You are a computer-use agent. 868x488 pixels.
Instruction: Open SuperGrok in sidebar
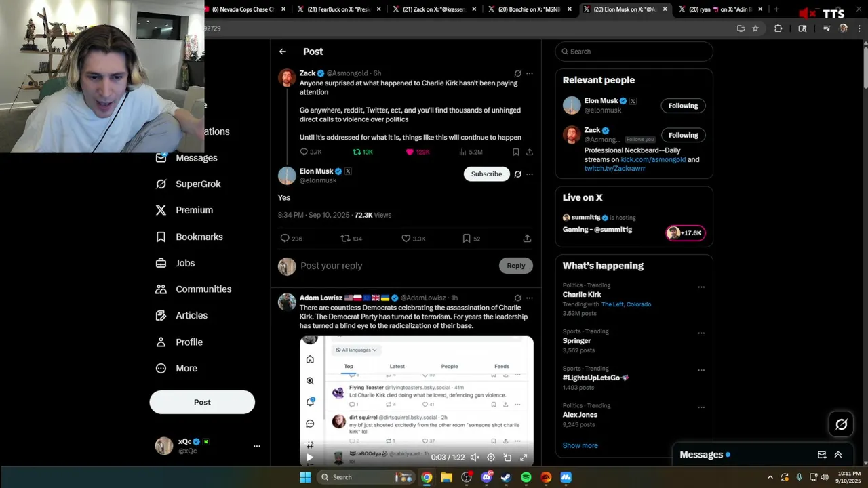189,184
